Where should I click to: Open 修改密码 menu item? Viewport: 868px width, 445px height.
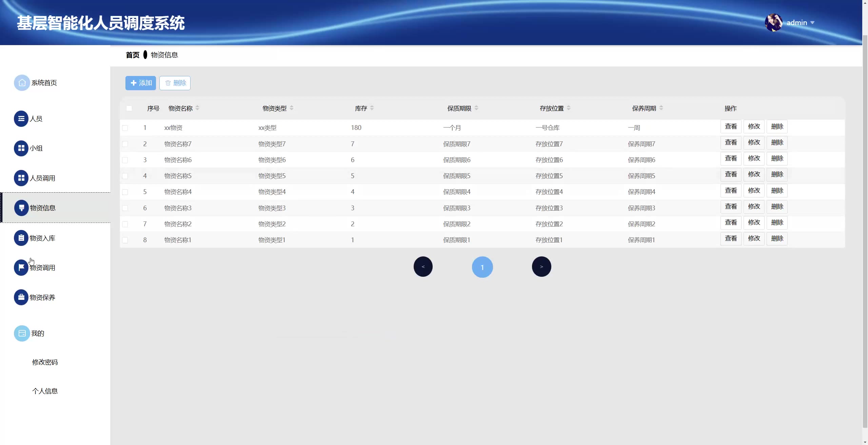(45, 362)
